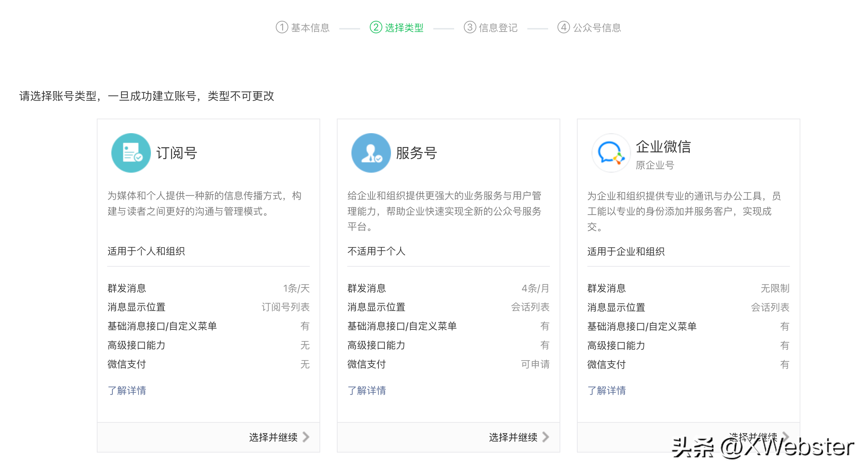Image resolution: width=868 pixels, height=473 pixels.
Task: Click the chevron arrow in 订阅号 card footer
Action: (x=306, y=437)
